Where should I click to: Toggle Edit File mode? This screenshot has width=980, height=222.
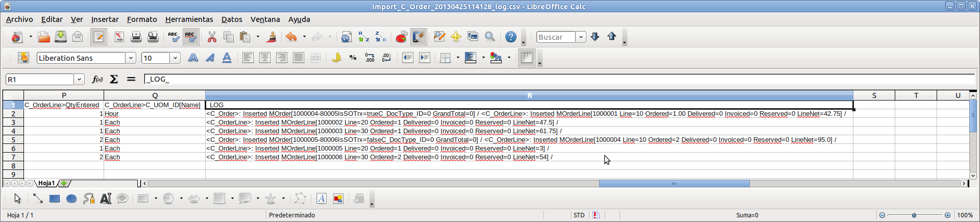99,37
